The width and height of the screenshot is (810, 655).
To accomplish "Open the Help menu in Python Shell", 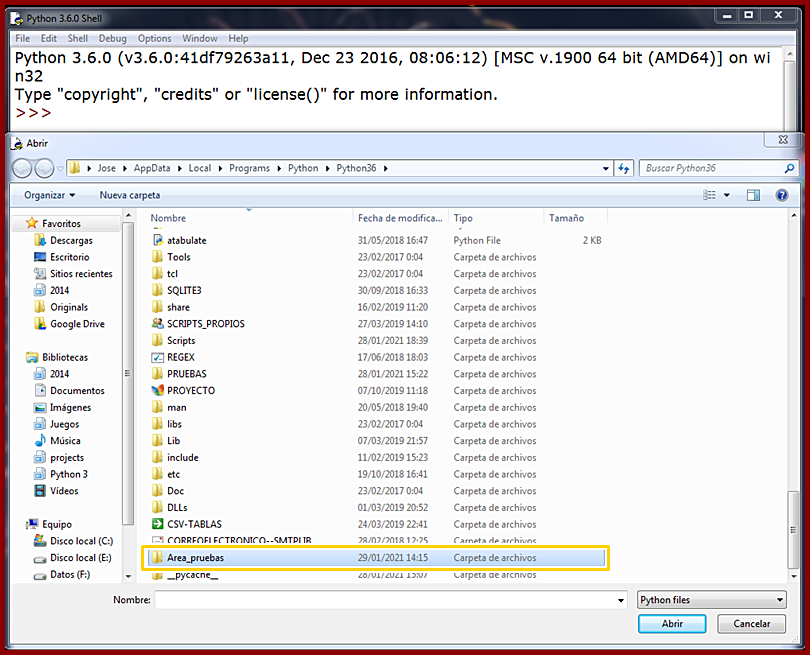I will coord(238,38).
